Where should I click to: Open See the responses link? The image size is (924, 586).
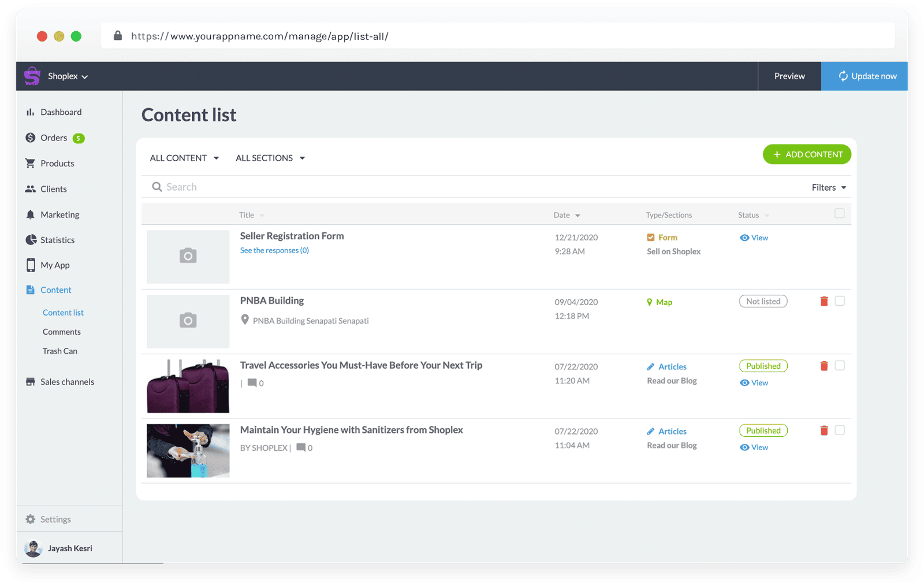tap(274, 250)
